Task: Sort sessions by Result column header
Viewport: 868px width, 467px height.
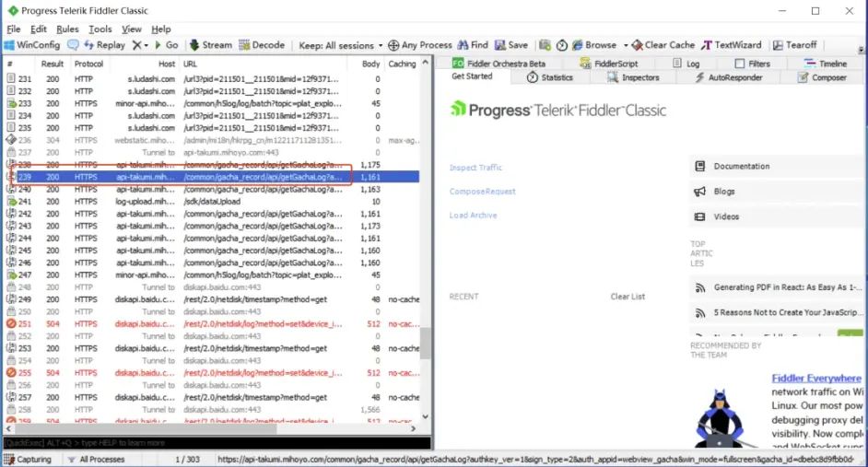Action: 53,64
